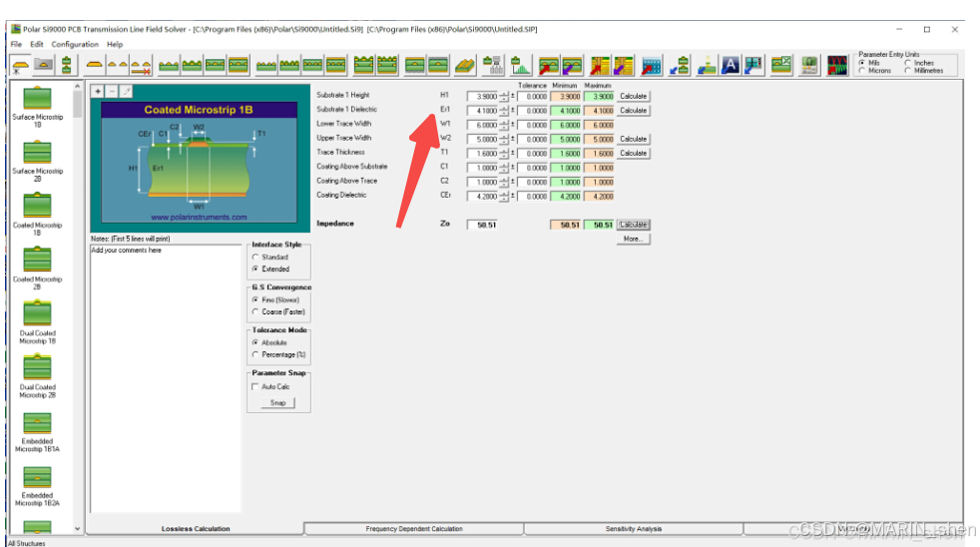980x547 pixels.
Task: Select Surface Microstrip 2B structure
Action: (38, 161)
